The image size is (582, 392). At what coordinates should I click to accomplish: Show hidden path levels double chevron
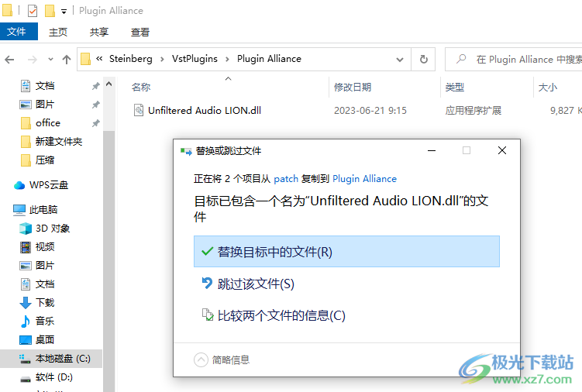(99, 59)
